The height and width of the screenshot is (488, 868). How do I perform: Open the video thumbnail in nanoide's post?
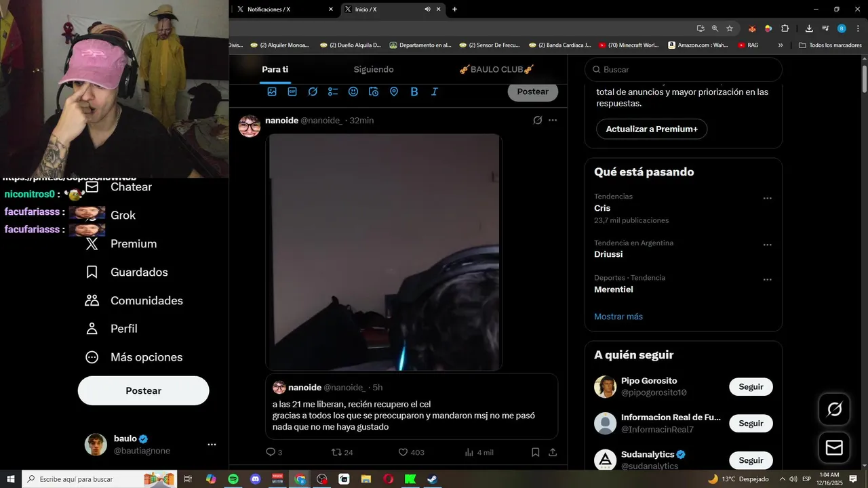(384, 252)
